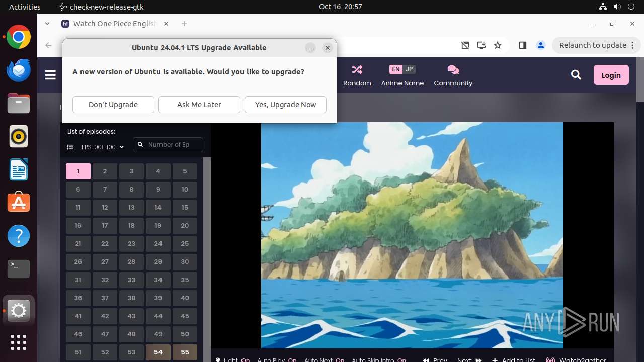Open the clock and calendar Oct 16 20:57
Image resolution: width=644 pixels, height=362 pixels.
pos(341,7)
